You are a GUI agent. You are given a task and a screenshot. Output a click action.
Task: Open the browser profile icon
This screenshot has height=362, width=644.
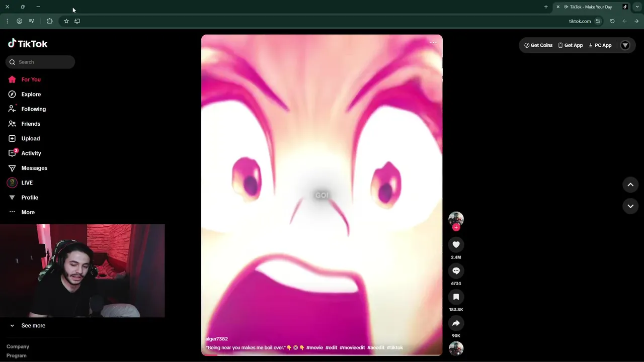pos(19,21)
